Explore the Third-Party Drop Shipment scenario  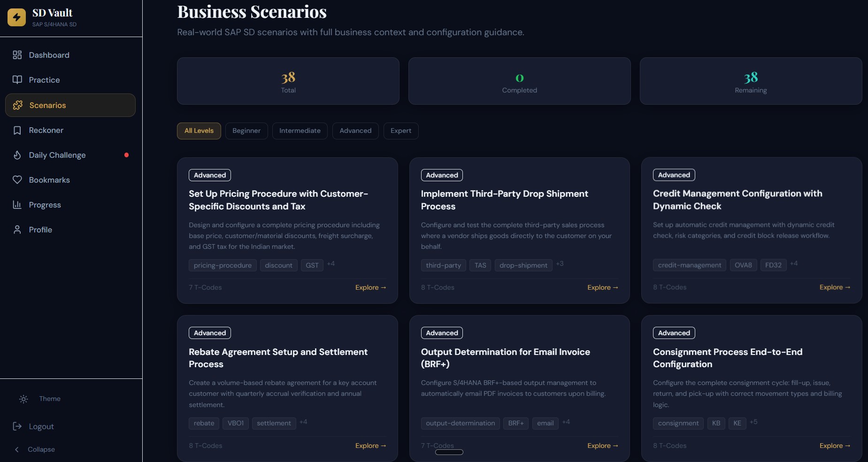(602, 287)
